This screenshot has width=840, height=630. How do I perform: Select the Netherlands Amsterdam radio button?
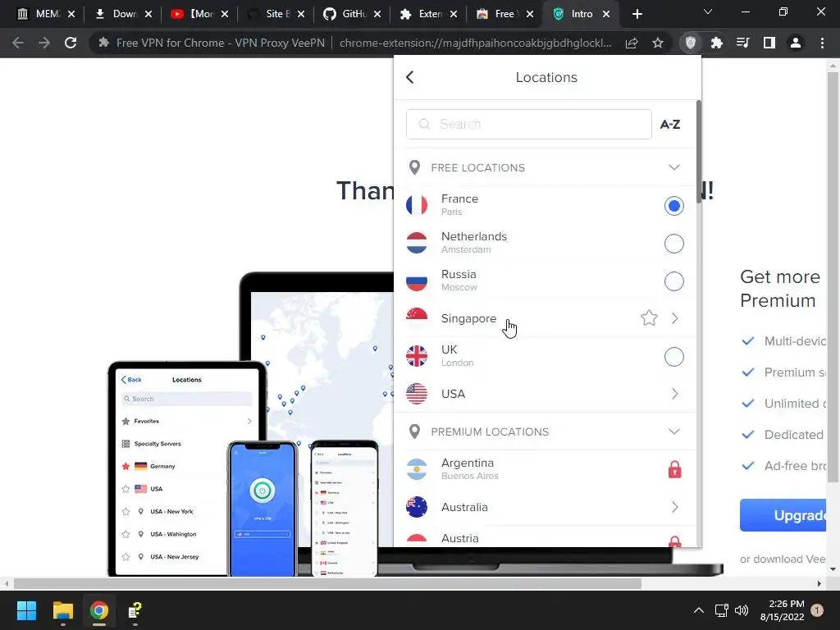point(674,244)
